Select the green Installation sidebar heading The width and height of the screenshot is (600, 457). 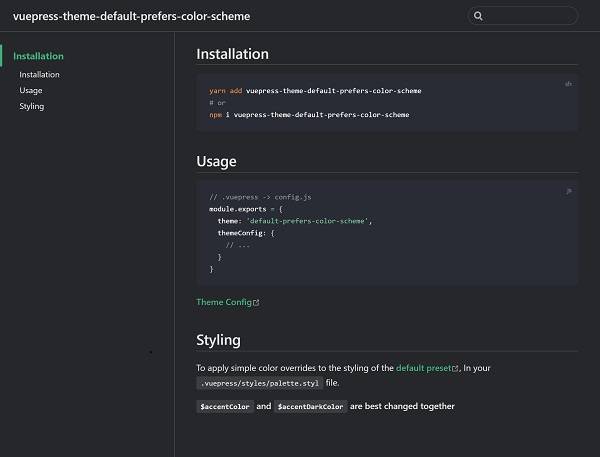38,56
